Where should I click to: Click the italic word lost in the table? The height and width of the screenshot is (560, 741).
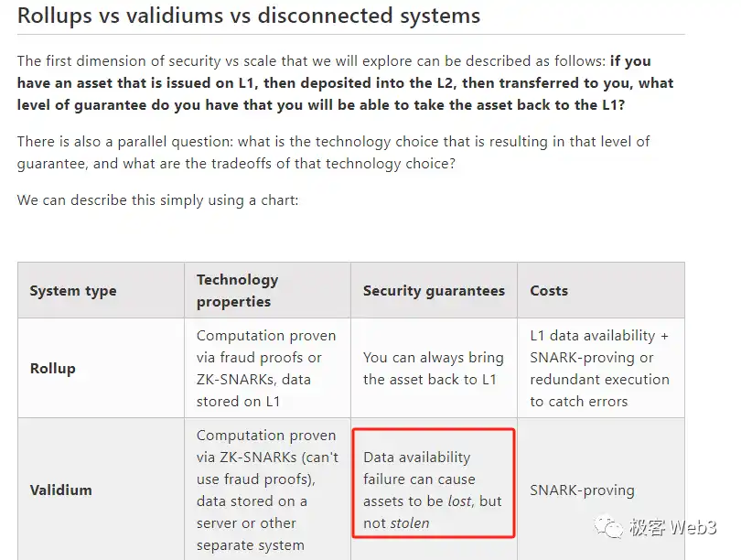pyautogui.click(x=460, y=501)
